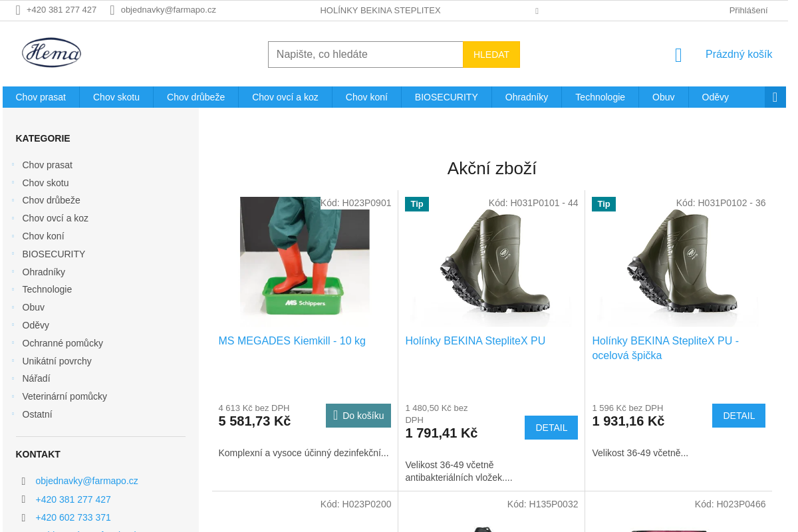Click product code Kód: H031P0101 - 44
Screen dimensions: 798x532
[533, 203]
